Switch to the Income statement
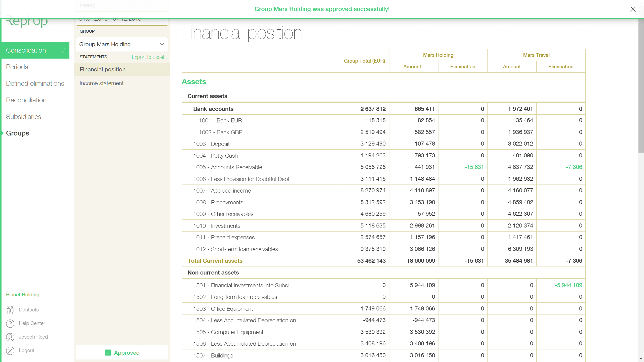The width and height of the screenshot is (644, 362). pos(101,83)
